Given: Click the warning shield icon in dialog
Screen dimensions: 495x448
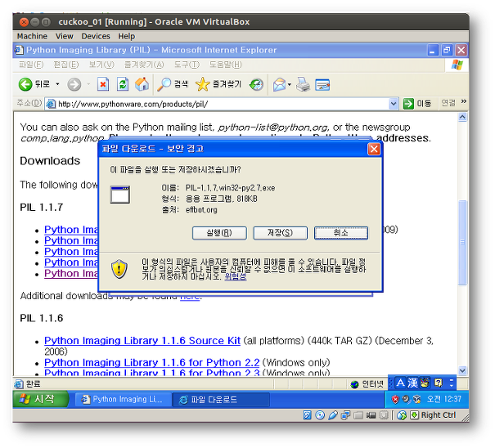Looking at the screenshot, I should click(x=119, y=269).
